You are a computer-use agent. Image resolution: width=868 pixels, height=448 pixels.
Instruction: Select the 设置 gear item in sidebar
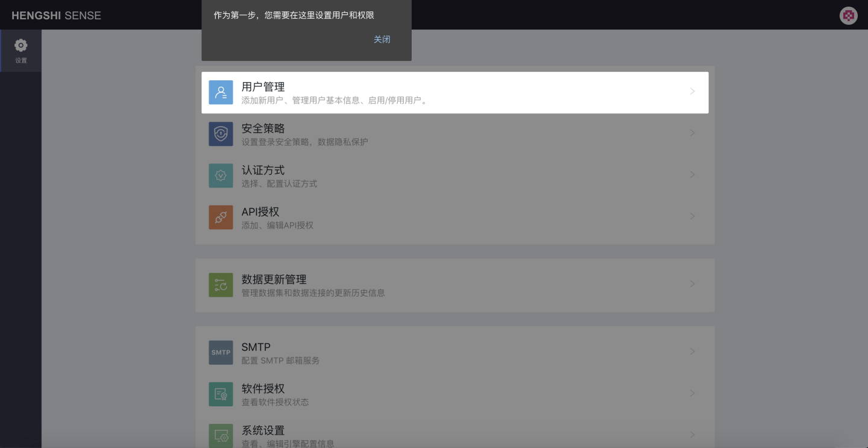click(21, 51)
